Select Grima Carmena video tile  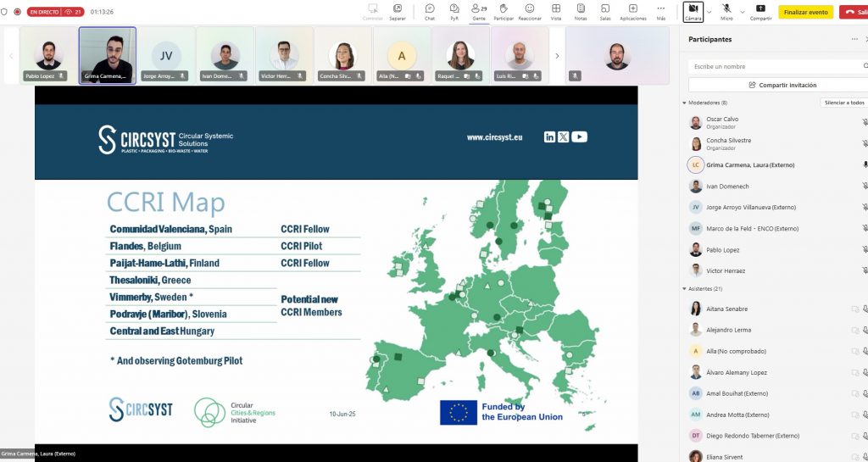[108, 55]
